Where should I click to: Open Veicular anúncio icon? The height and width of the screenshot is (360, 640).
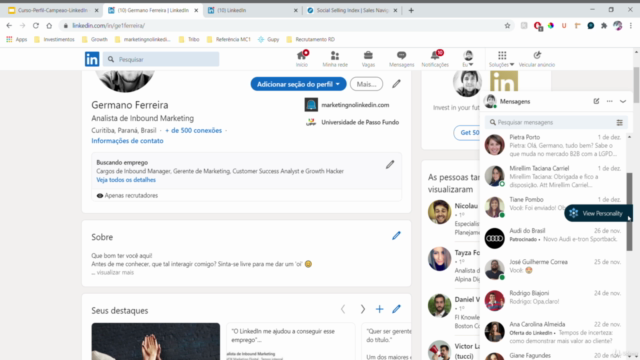point(537,59)
